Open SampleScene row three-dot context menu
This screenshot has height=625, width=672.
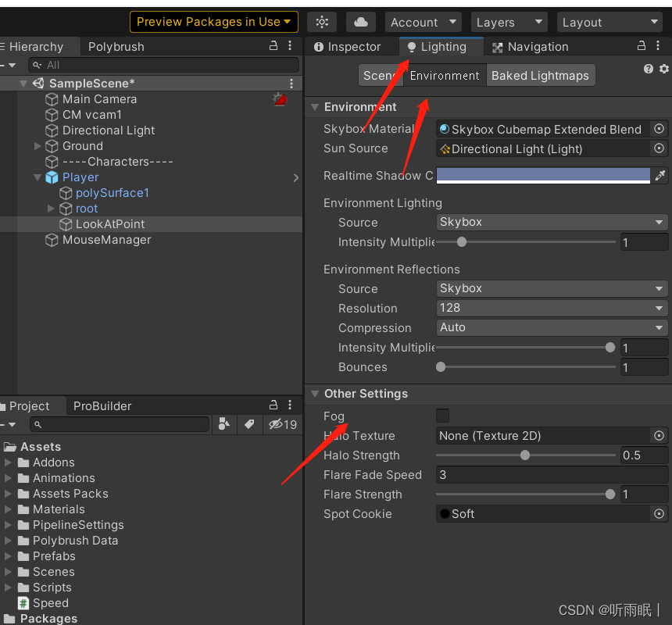291,84
